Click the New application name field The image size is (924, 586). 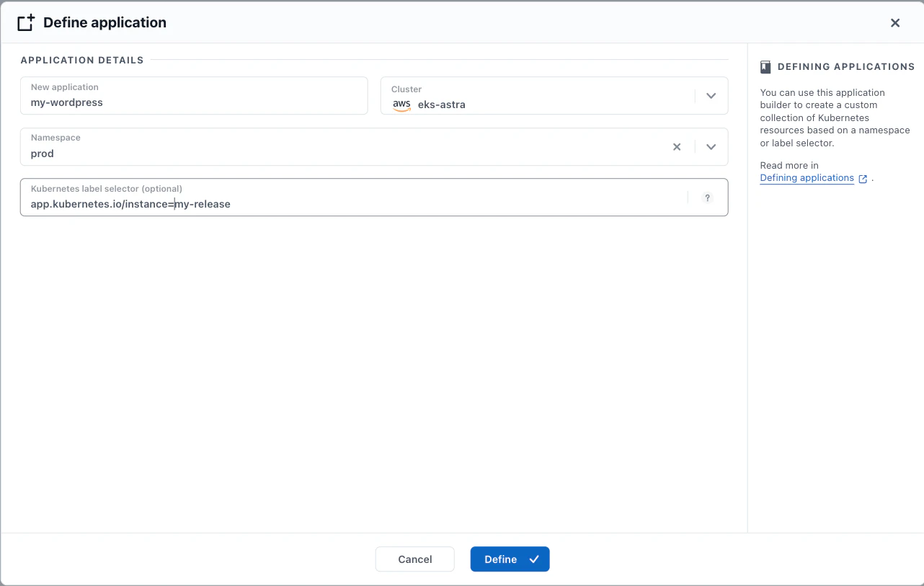(194, 96)
